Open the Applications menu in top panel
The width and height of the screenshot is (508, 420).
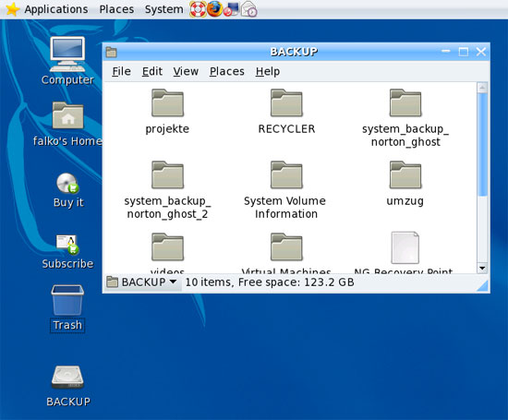point(56,9)
